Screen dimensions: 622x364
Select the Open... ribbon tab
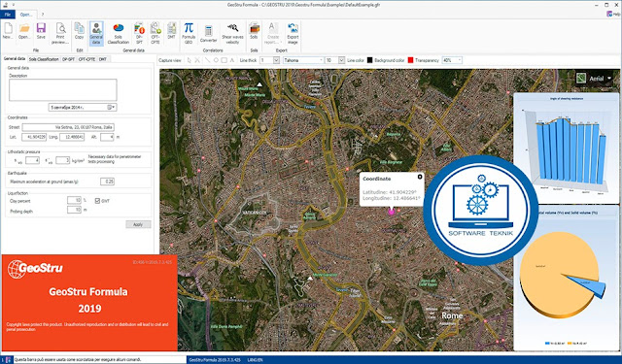[26, 15]
